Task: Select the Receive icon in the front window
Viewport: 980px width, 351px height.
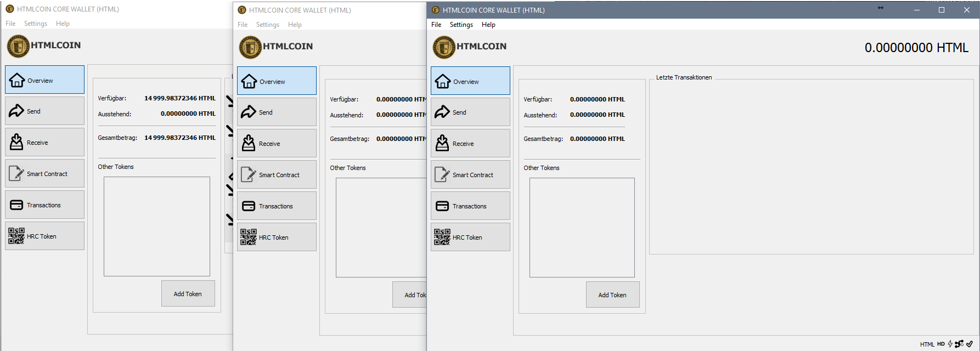Action: [442, 143]
